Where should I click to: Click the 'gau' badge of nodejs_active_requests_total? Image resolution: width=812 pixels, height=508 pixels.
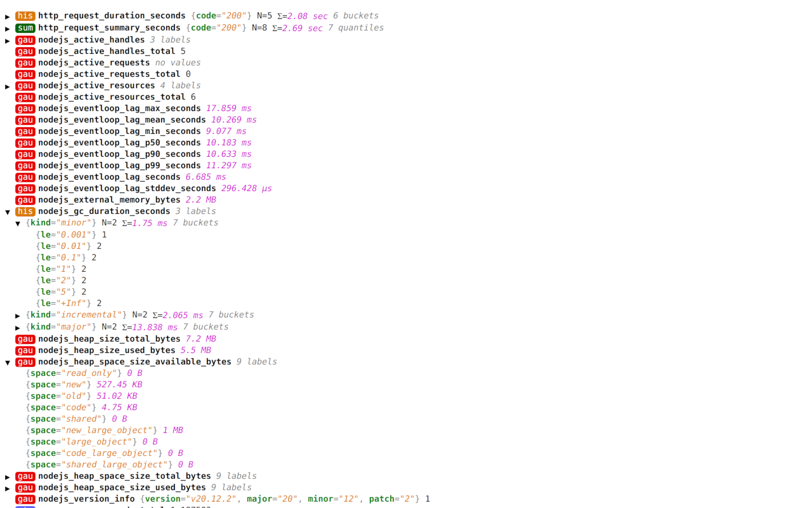25,74
